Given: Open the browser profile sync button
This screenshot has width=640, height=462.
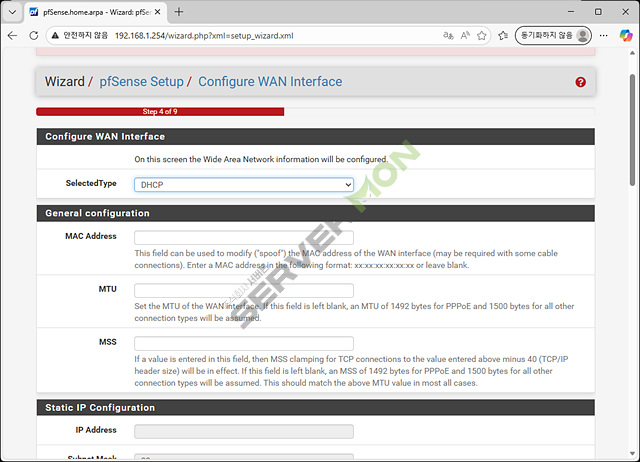Looking at the screenshot, I should [553, 36].
